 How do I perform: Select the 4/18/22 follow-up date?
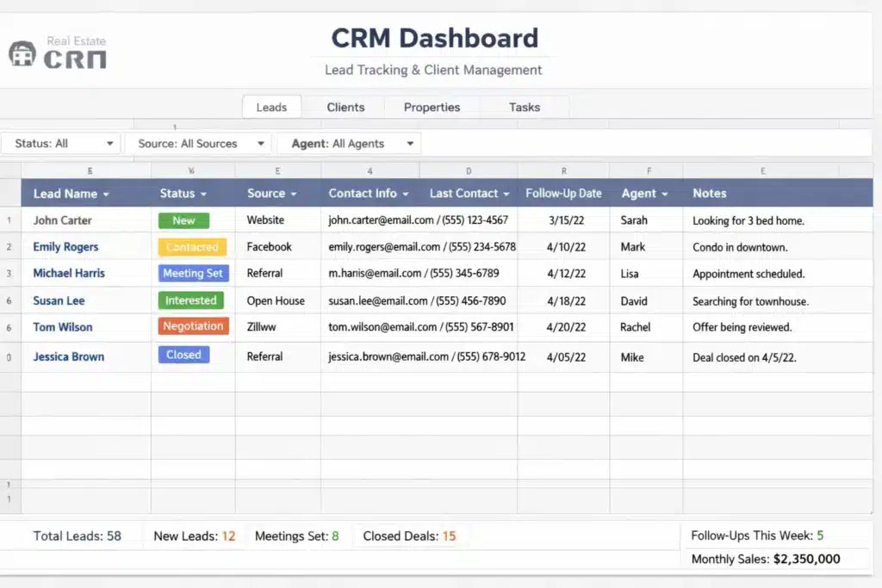pyautogui.click(x=567, y=301)
